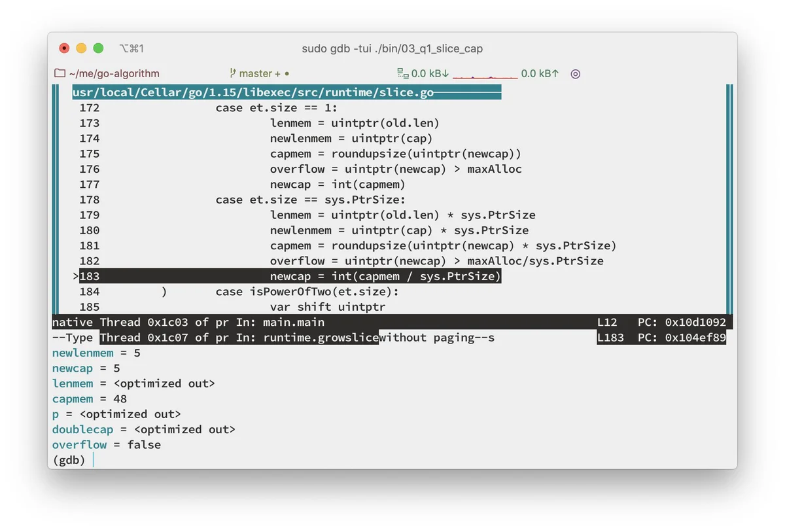The image size is (785, 532).
Task: Click the slice.go source file path header
Action: point(253,92)
